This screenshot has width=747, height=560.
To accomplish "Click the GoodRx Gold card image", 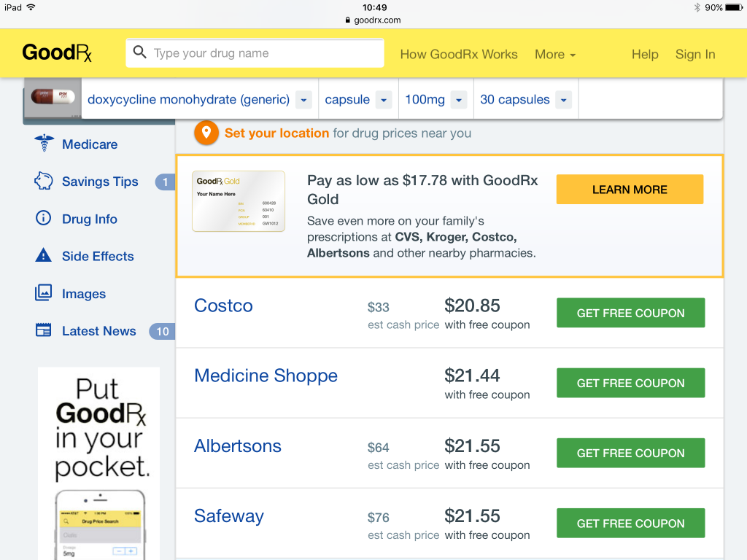I will pos(239,201).
